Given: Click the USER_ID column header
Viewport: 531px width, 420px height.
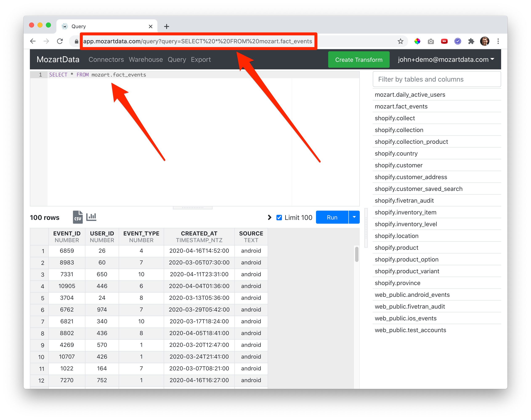Looking at the screenshot, I should coord(102,236).
